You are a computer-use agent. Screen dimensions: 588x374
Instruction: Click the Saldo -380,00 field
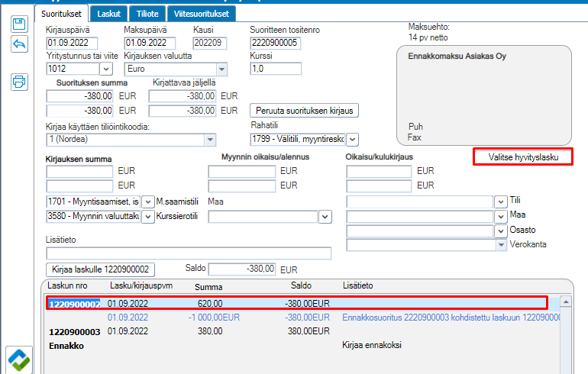[242, 269]
